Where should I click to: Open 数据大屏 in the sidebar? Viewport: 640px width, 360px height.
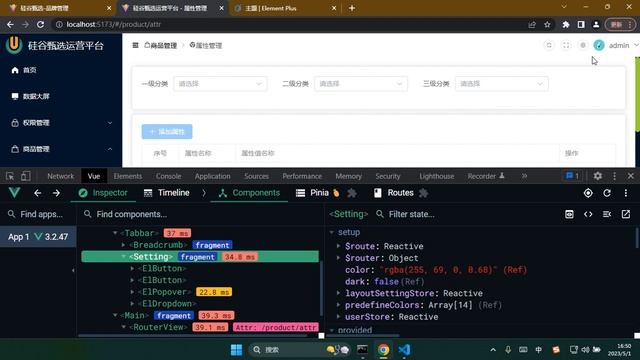(x=31, y=96)
